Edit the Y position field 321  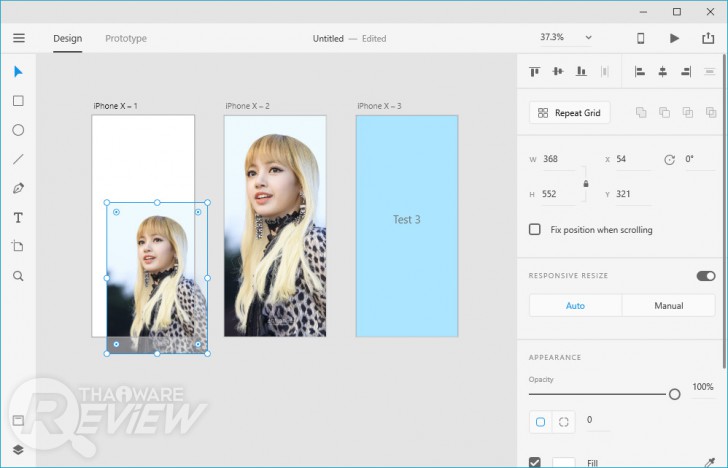pyautogui.click(x=633, y=194)
